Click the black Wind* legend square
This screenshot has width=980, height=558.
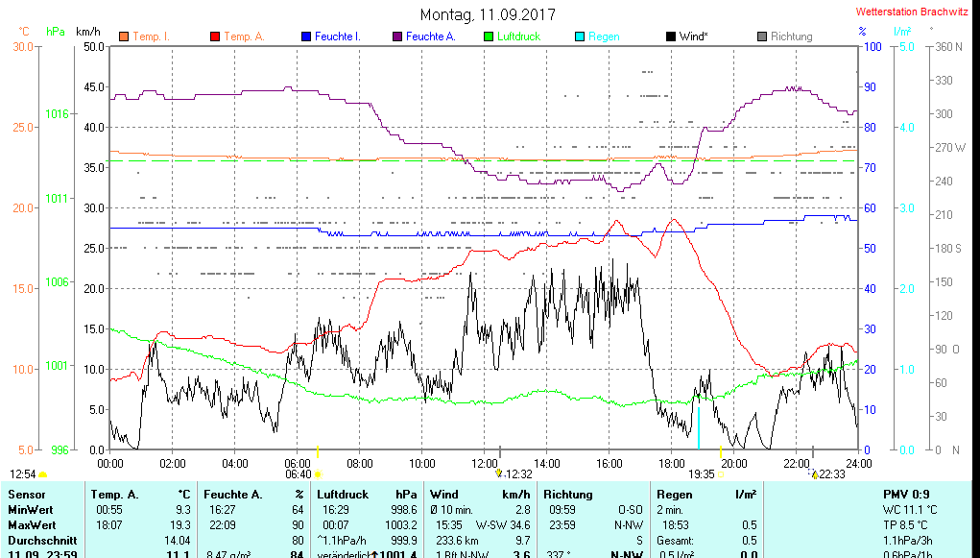tap(671, 36)
